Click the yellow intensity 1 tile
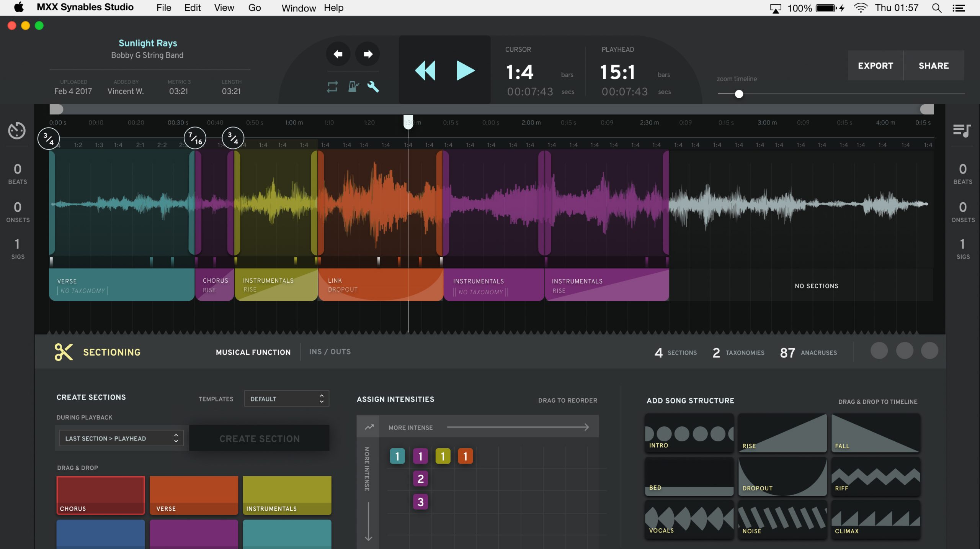Image resolution: width=980 pixels, height=549 pixels. pos(443,456)
